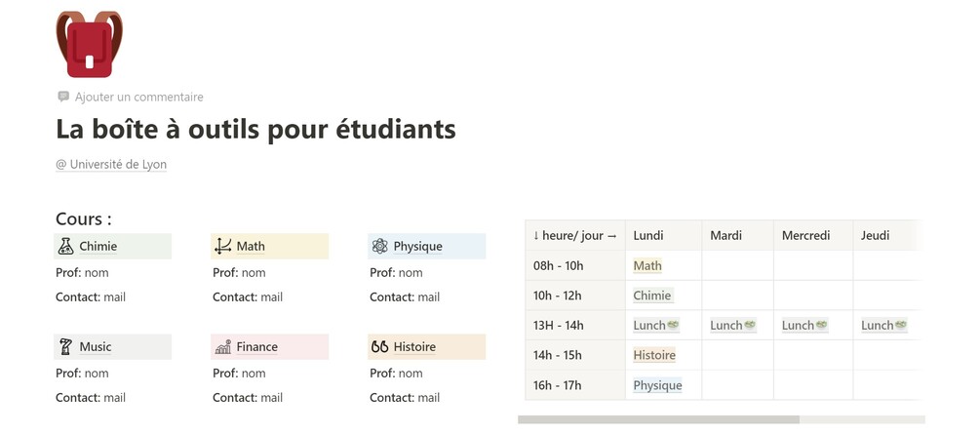Select the Mardi column header
Screen dimensions: 980x434
726,235
